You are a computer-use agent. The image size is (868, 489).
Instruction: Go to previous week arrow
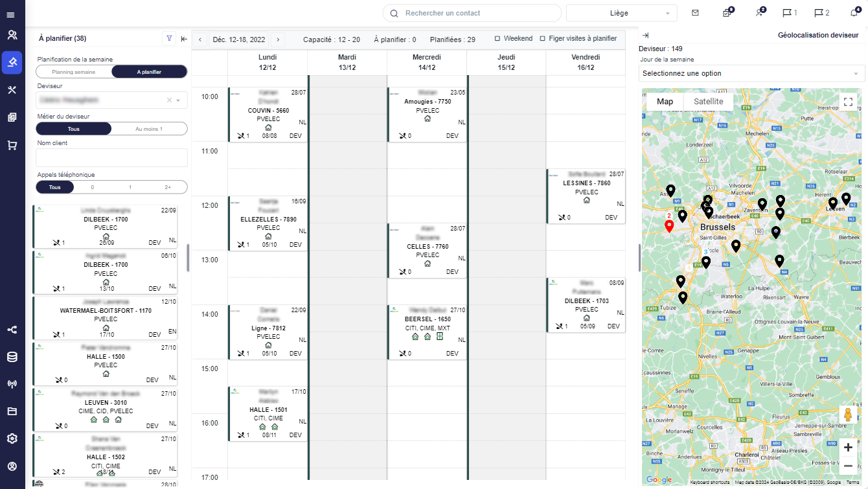(x=200, y=40)
